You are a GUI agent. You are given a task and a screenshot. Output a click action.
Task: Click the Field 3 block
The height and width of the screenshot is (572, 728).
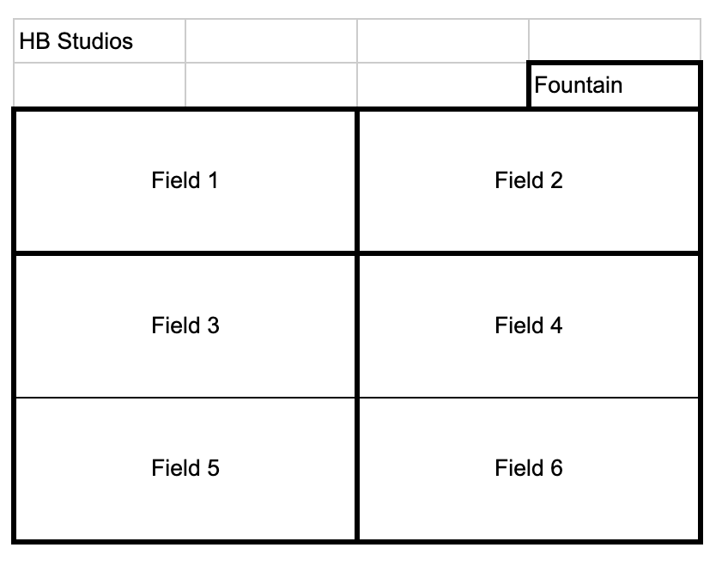pyautogui.click(x=185, y=326)
